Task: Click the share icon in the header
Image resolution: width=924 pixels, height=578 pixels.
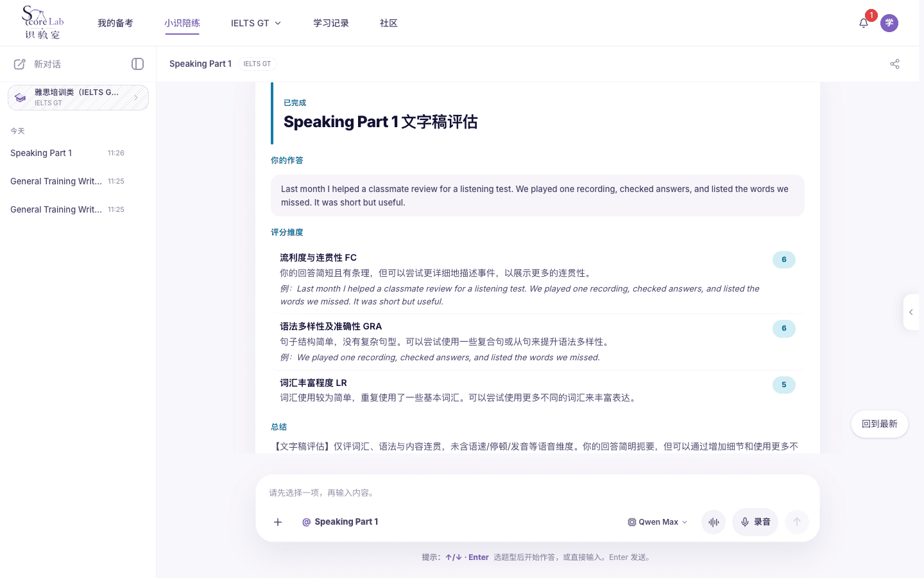Action: click(894, 64)
